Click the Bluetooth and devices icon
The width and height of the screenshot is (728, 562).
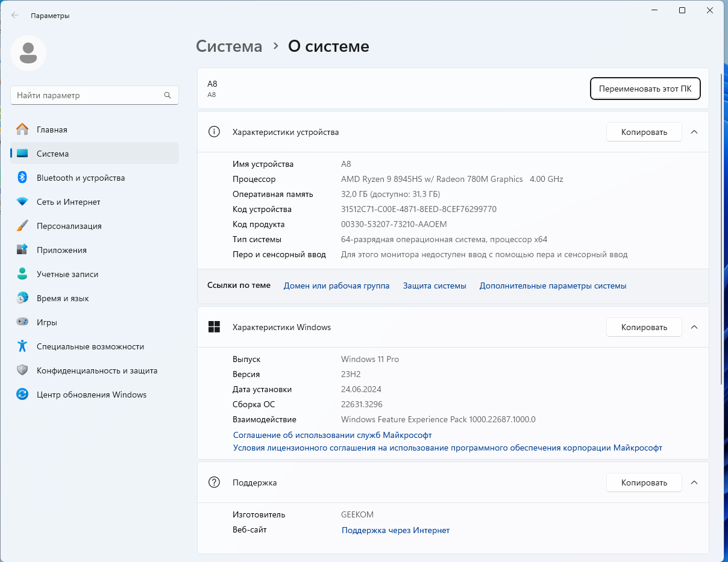[x=22, y=178]
